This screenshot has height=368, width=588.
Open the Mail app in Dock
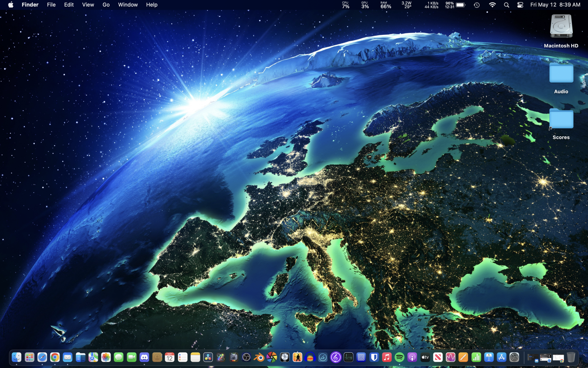[x=68, y=357]
